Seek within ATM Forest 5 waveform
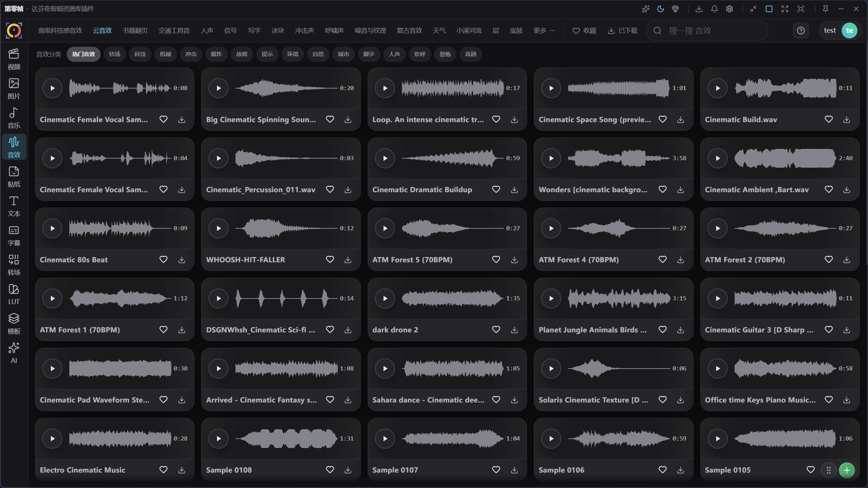868x488 pixels. coord(452,228)
